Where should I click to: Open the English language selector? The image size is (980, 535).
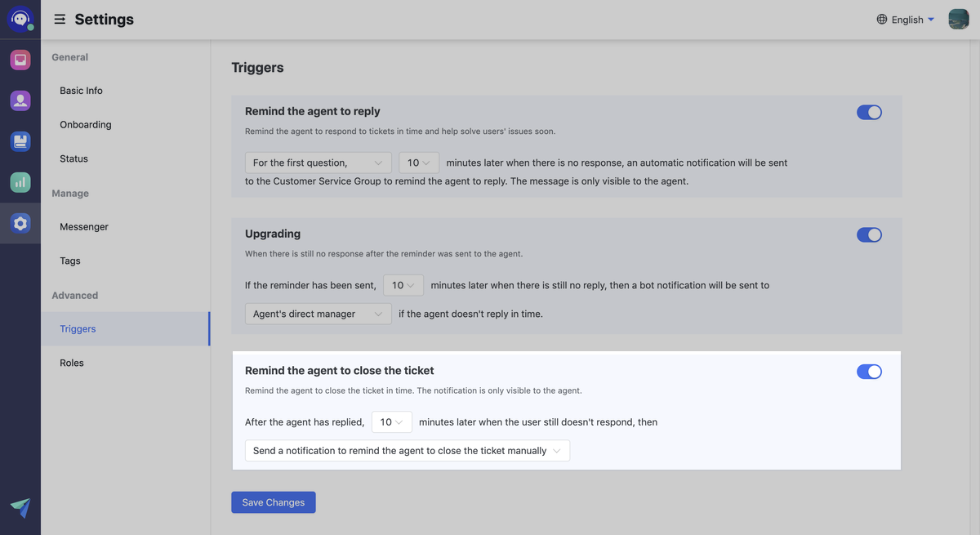point(906,20)
